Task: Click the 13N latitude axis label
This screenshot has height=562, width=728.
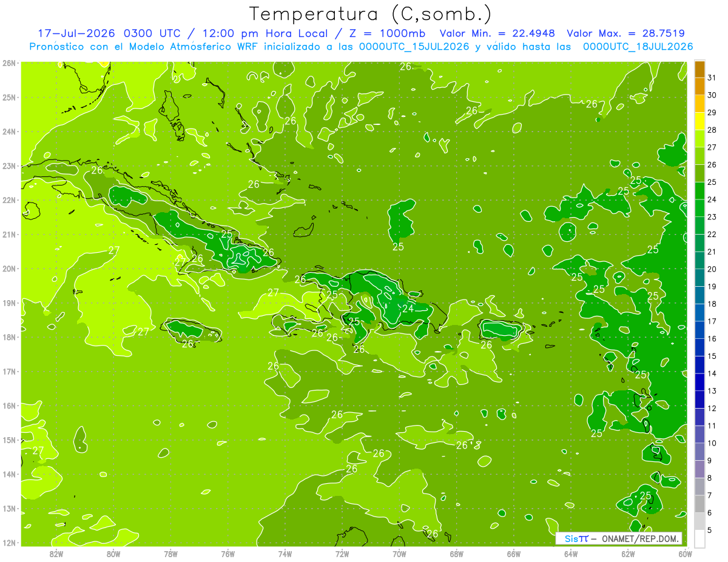Action: point(10,508)
